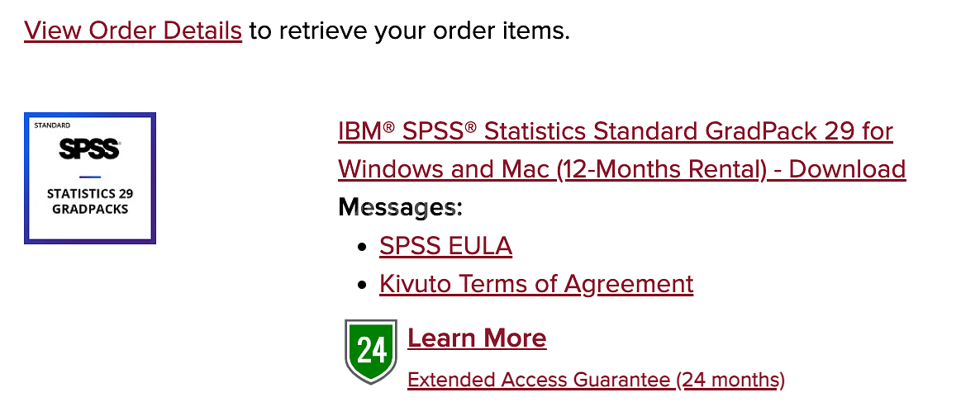Select the 'Windows and Mac (12-Months Rental) - Download' line
This screenshot has width=980, height=416.
[622, 169]
